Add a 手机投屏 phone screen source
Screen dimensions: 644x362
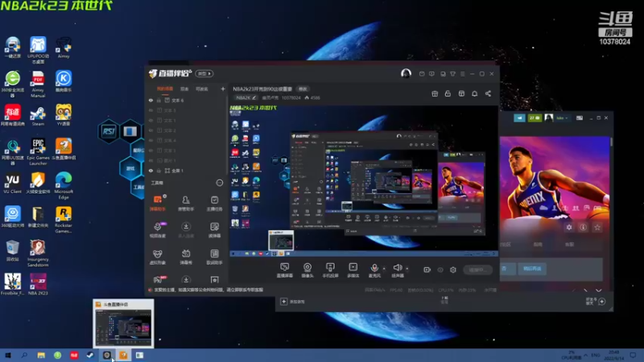tap(330, 270)
